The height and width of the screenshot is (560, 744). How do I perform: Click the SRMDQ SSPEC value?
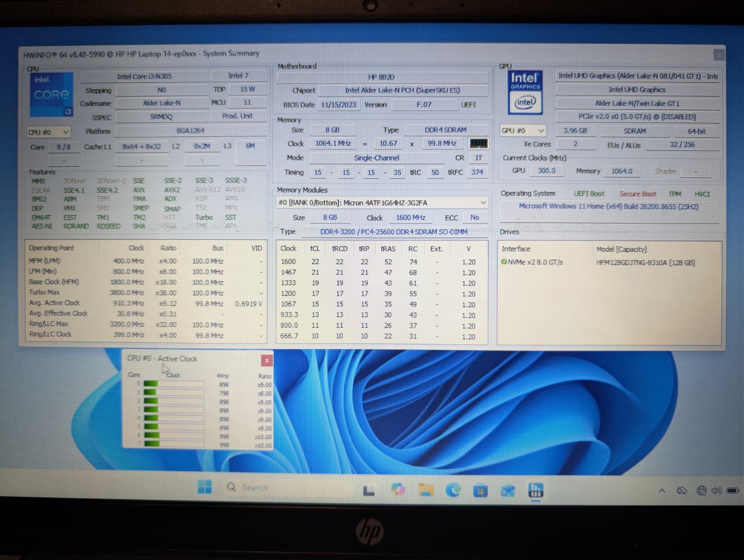tap(161, 117)
